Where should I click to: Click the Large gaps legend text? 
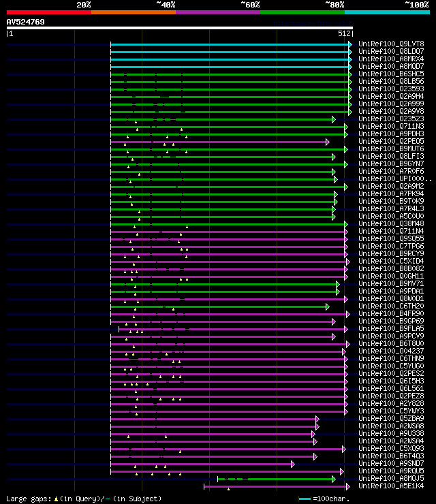84,499
